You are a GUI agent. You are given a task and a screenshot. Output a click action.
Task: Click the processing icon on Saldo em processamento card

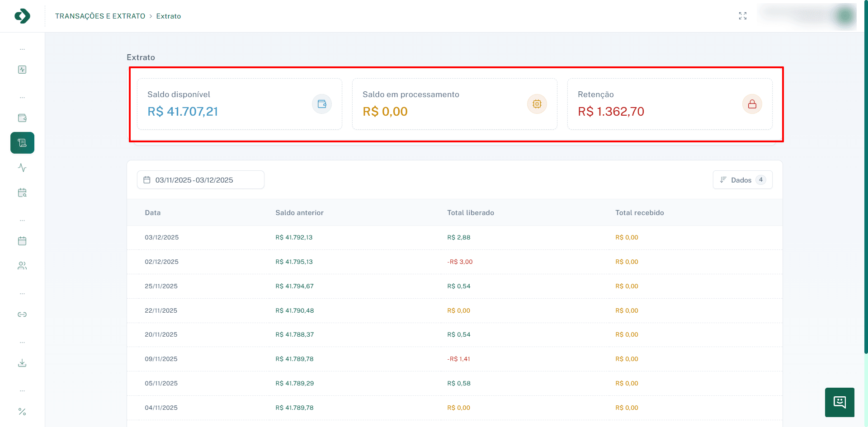(x=537, y=103)
